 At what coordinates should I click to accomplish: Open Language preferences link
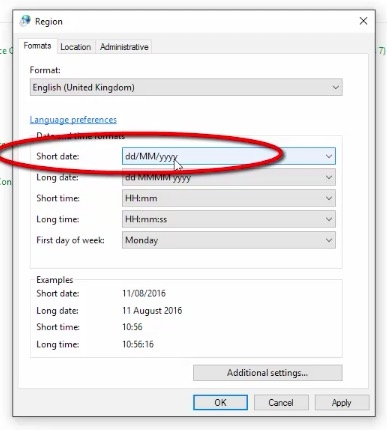(x=73, y=120)
